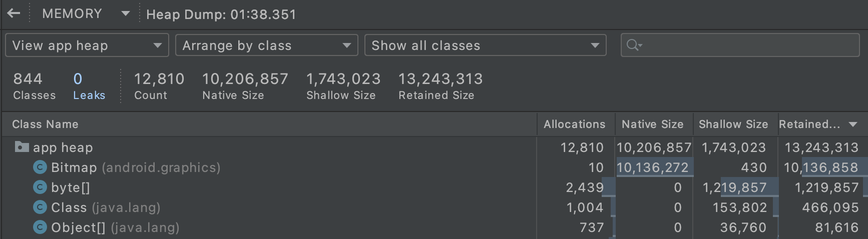
Task: Click the Retained Size sort arrow
Action: (853, 124)
